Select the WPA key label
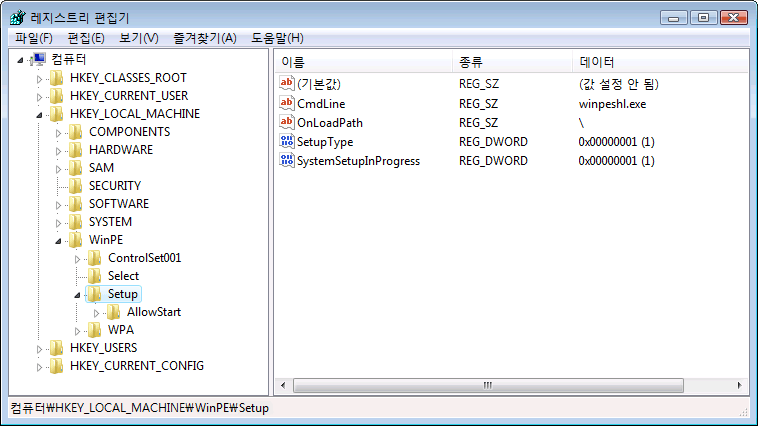 click(x=121, y=330)
